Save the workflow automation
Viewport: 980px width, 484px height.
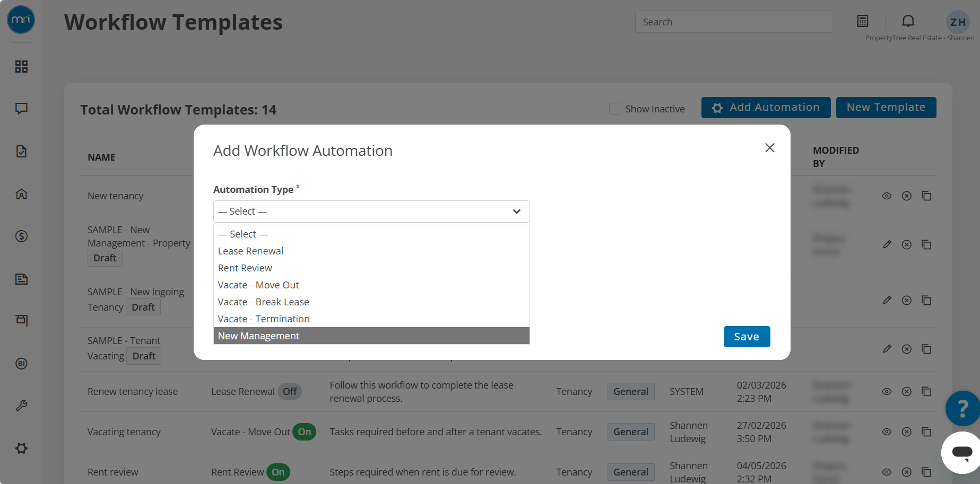pos(747,337)
